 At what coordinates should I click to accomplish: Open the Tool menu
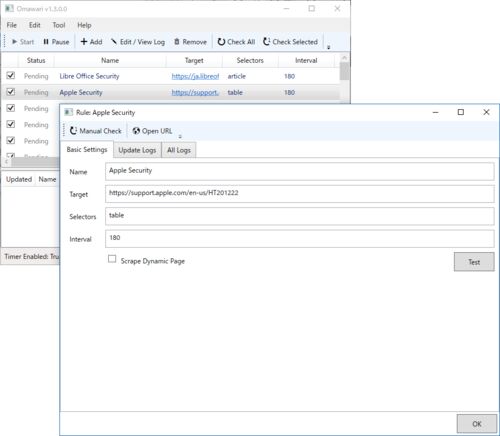click(59, 25)
